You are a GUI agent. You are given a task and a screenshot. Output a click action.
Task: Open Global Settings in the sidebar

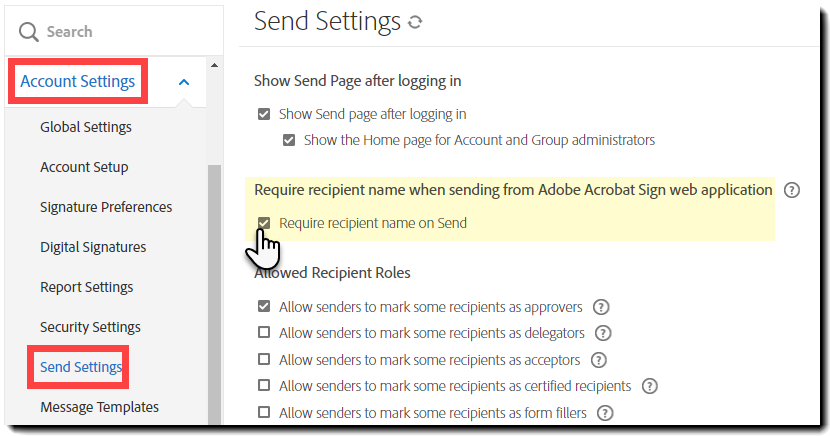[86, 127]
